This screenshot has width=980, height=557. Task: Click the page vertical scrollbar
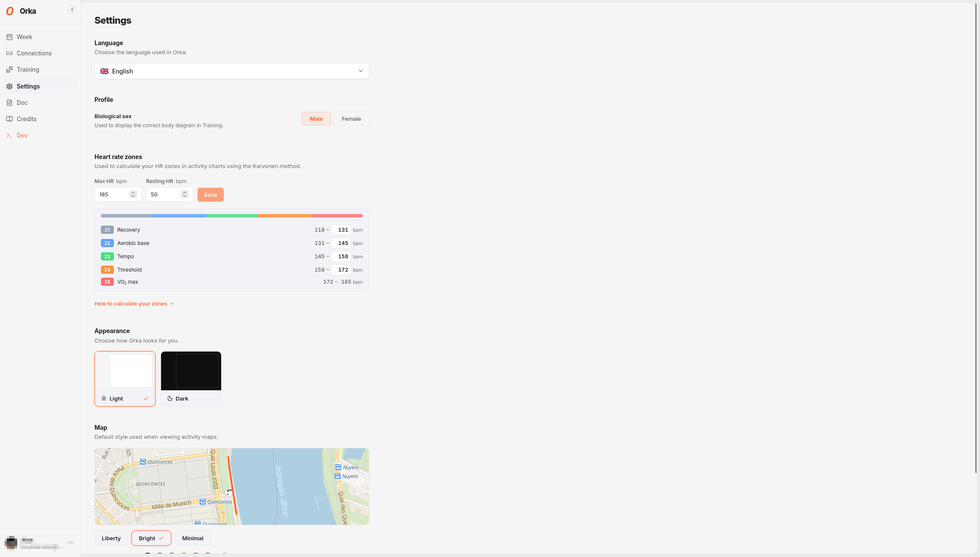tap(976, 239)
